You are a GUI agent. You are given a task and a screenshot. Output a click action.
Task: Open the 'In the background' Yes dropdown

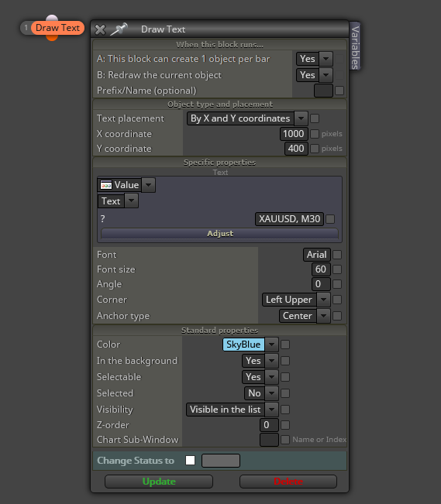[260, 361]
